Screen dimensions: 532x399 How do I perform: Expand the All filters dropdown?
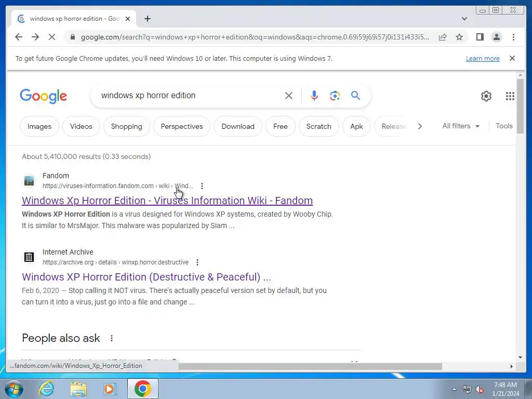[461, 126]
